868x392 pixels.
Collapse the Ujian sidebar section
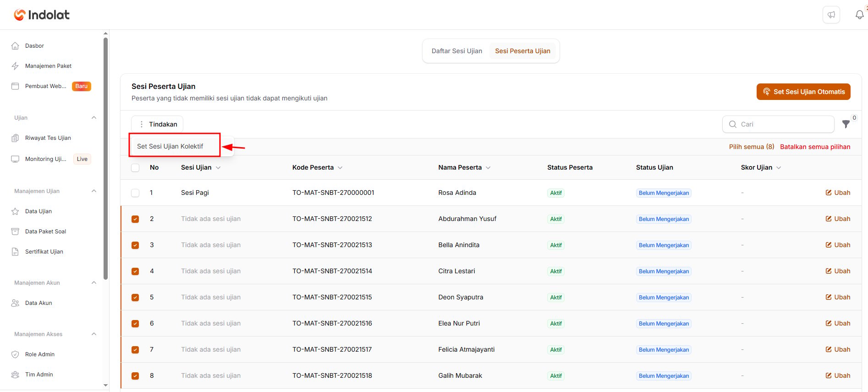pos(94,118)
